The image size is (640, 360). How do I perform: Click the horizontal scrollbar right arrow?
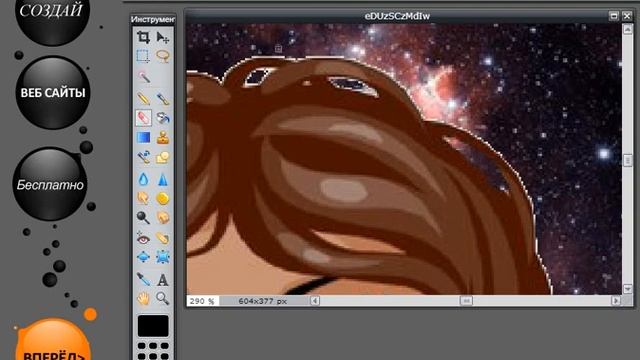pos(616,301)
